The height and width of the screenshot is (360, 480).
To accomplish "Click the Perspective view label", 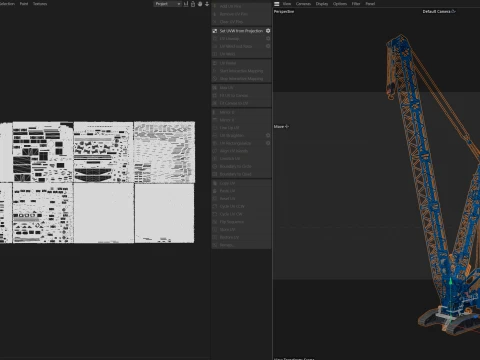I will [284, 12].
